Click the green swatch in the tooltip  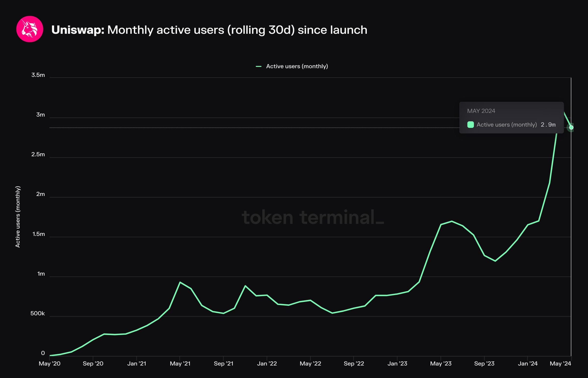[470, 125]
